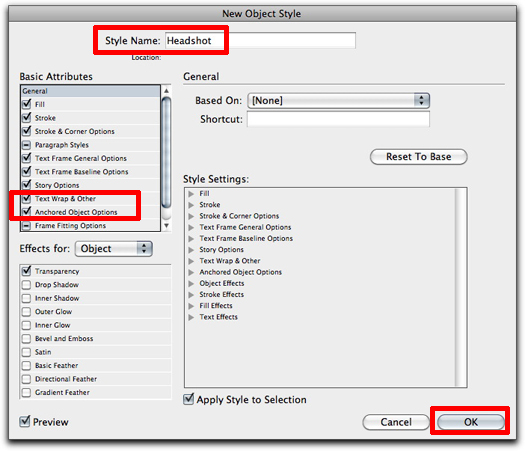525x451 pixels.
Task: Expand the Fill style settings triangle
Action: pyautogui.click(x=191, y=194)
